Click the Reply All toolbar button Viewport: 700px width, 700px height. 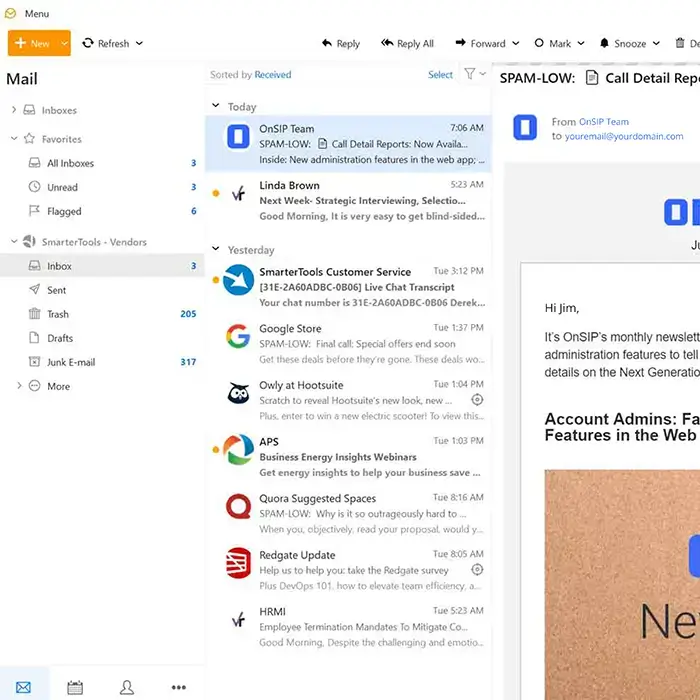point(407,43)
